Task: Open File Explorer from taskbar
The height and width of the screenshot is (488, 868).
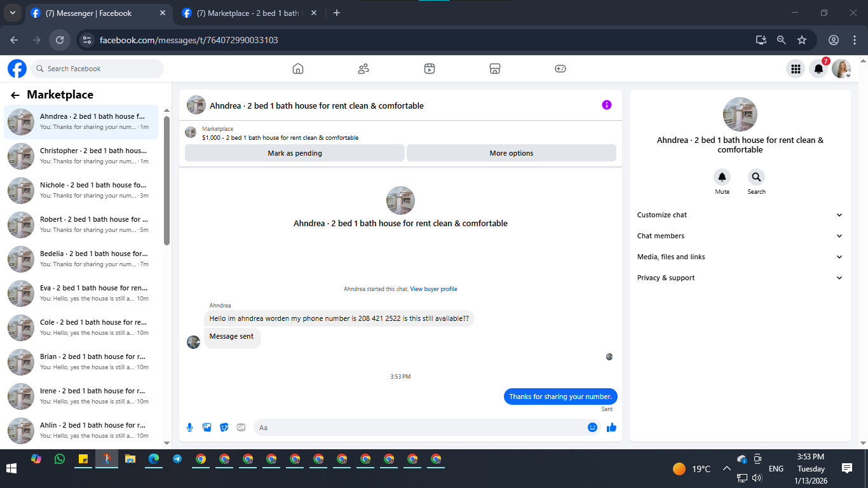Action: click(130, 459)
